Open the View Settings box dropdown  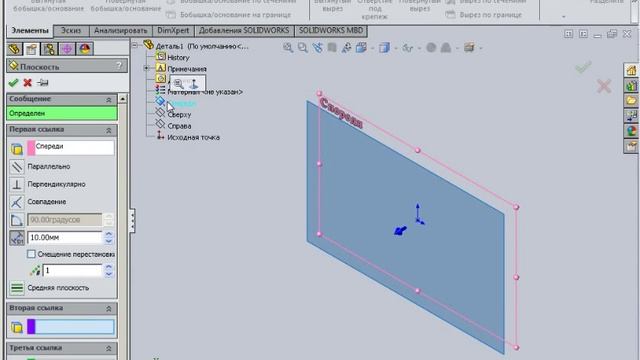point(469,48)
